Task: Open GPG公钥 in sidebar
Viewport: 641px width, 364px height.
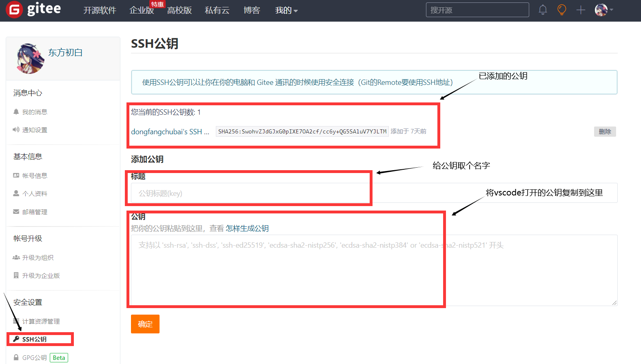Action: (35, 357)
